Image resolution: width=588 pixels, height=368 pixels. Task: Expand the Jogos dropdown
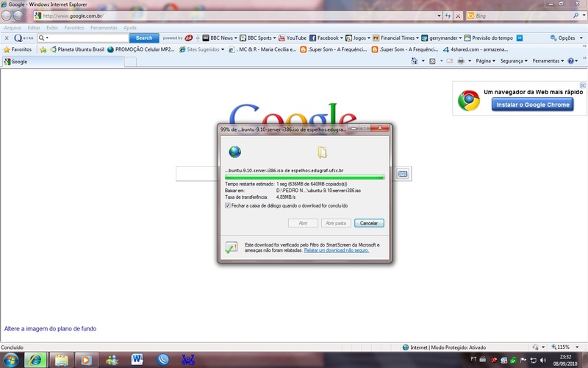point(369,38)
